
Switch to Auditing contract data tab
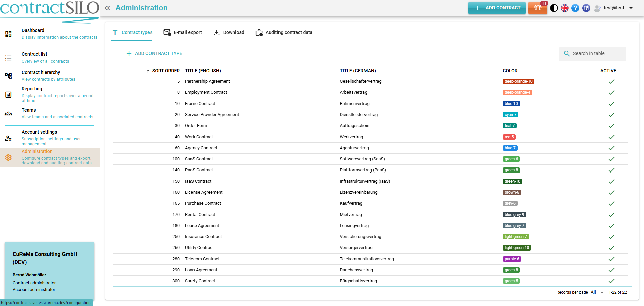[x=284, y=32]
